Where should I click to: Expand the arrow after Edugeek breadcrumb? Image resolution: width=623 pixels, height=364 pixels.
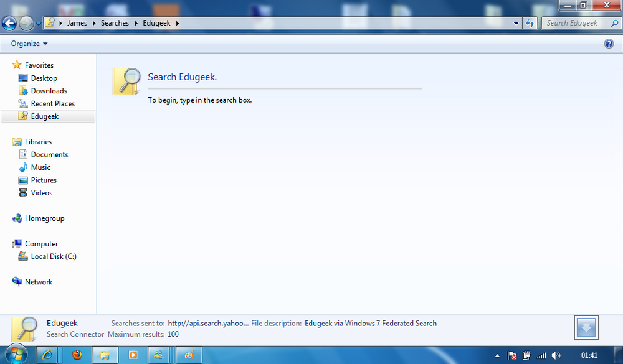[177, 23]
